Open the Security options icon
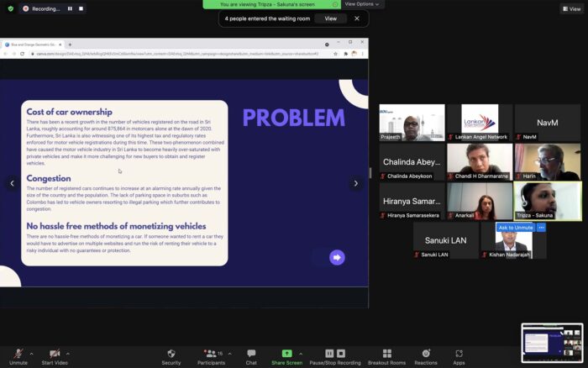The width and height of the screenshot is (588, 368). [171, 355]
